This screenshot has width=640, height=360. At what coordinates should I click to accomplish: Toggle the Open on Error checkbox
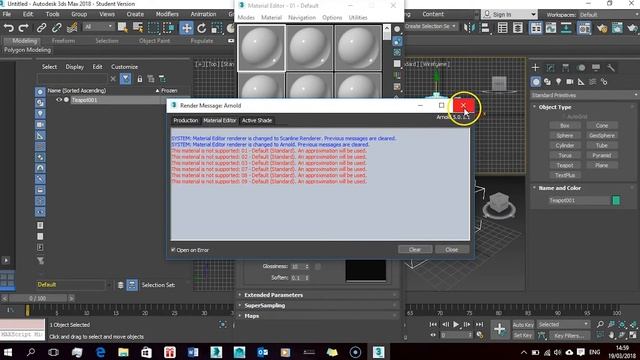click(x=173, y=250)
